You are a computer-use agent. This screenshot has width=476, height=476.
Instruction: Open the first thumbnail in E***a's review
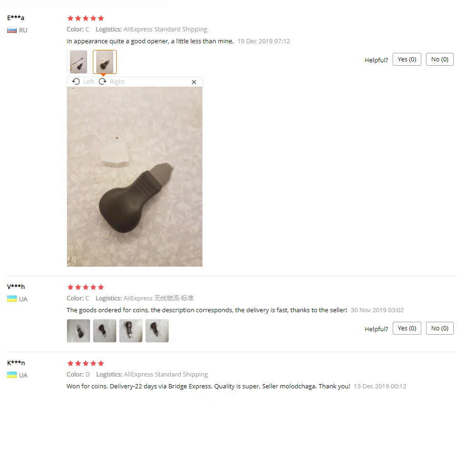[x=79, y=62]
